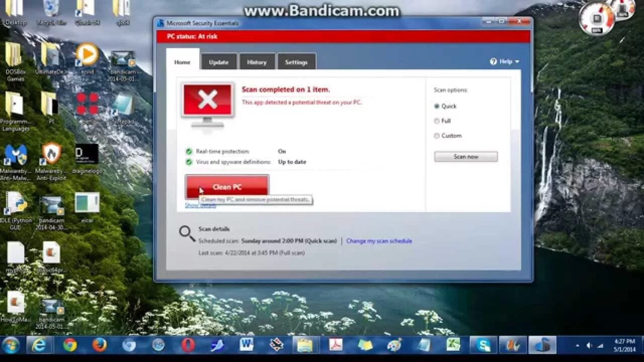The image size is (644, 362).
Task: Click the Virus definitions green check icon
Action: pyautogui.click(x=189, y=162)
